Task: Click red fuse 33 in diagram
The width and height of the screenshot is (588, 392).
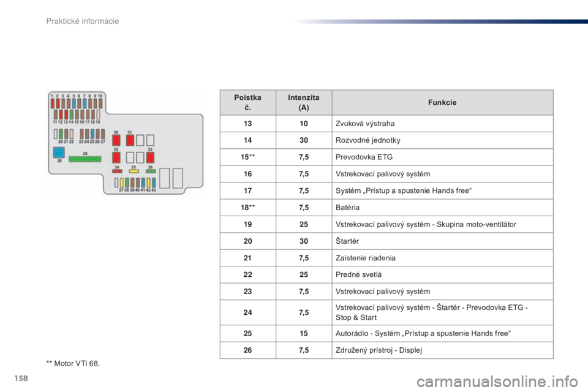Action: click(151, 157)
